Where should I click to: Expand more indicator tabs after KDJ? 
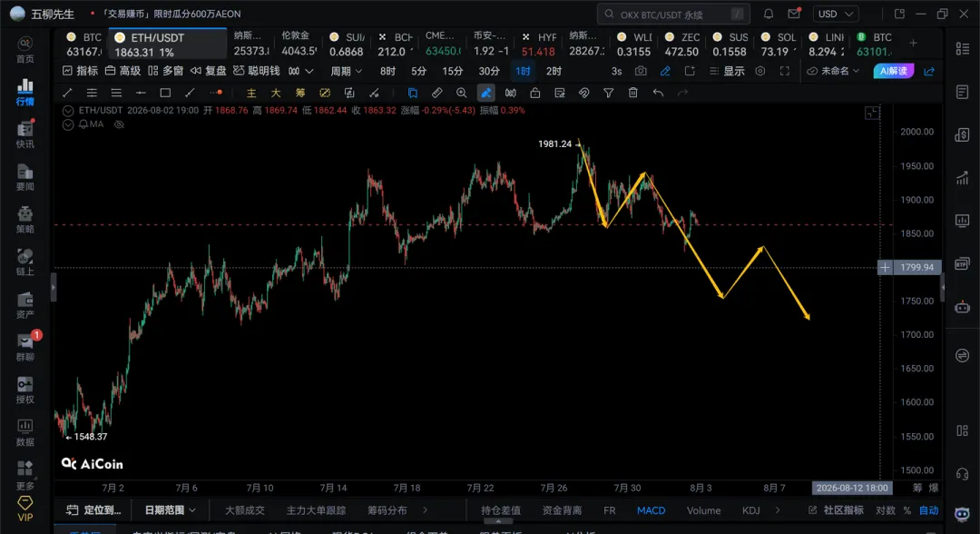pyautogui.click(x=778, y=510)
